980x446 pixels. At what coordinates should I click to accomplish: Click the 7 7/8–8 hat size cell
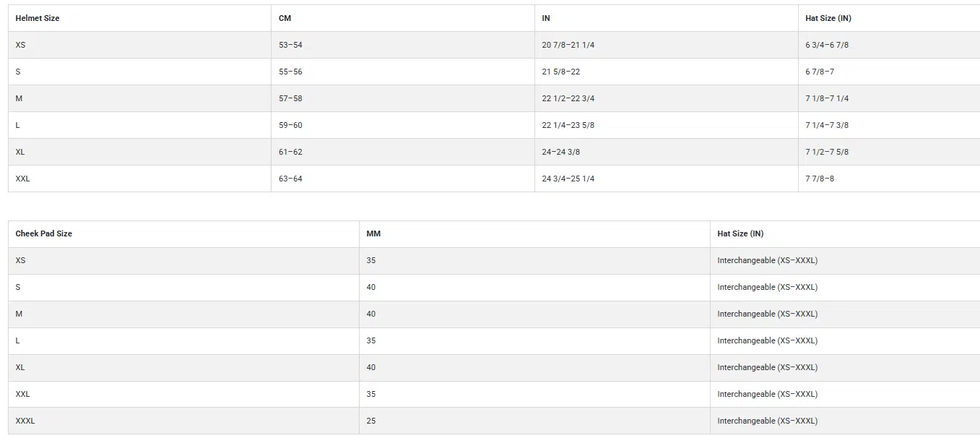820,179
